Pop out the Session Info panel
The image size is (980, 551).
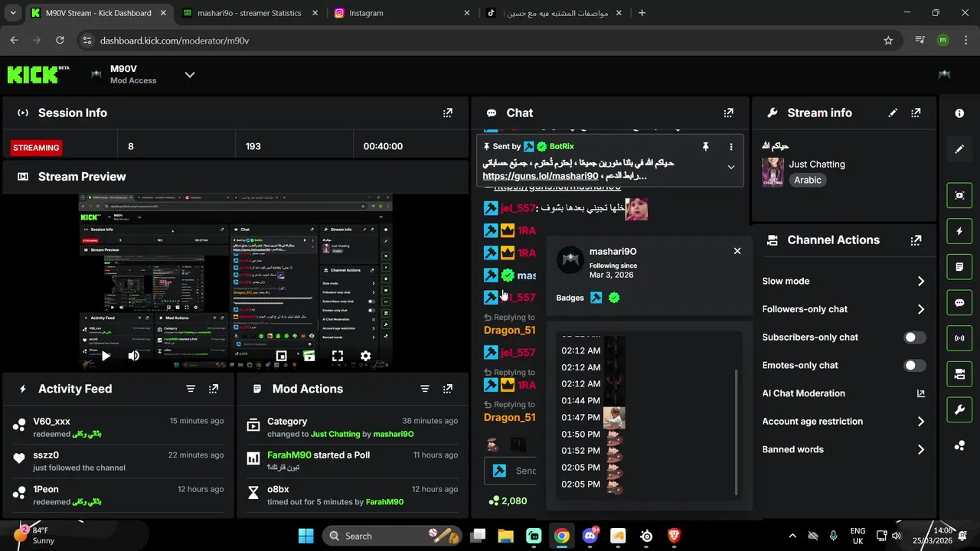(448, 112)
